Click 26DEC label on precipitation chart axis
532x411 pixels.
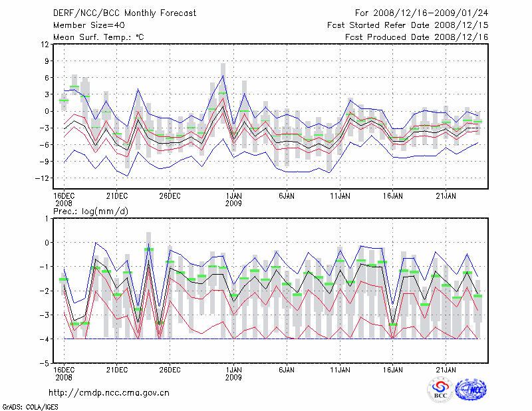tap(170, 369)
